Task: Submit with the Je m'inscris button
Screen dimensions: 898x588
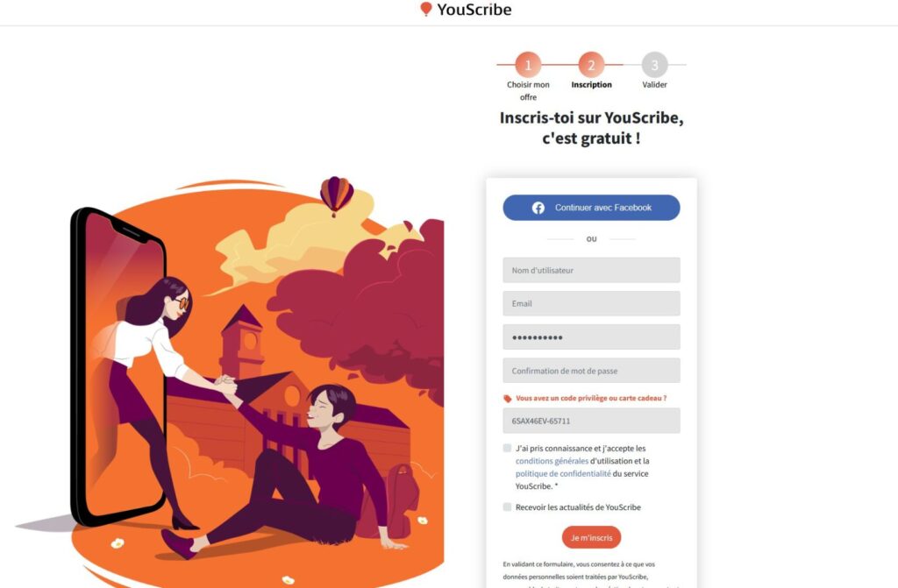Action: click(592, 538)
